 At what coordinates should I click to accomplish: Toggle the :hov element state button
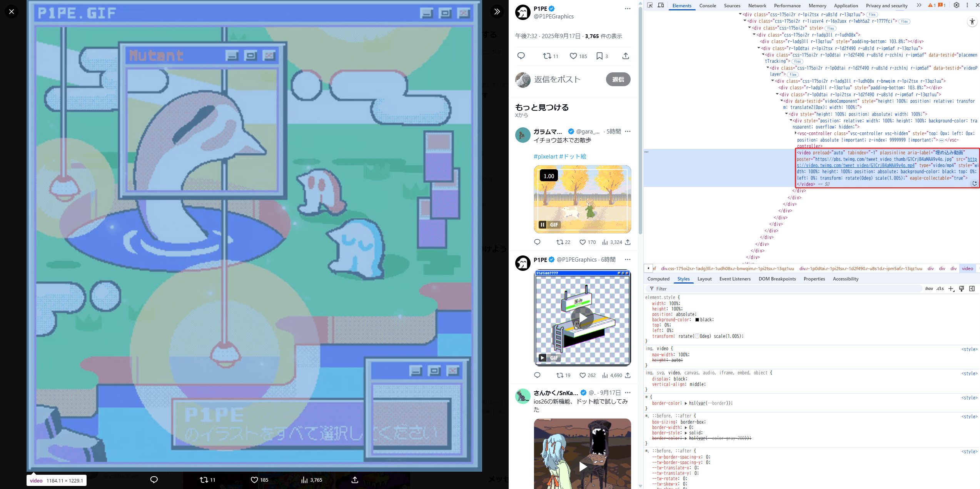click(929, 289)
